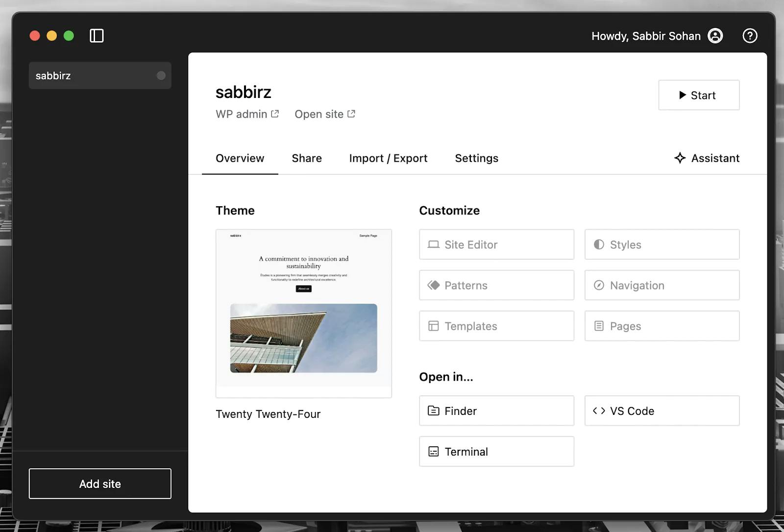Open site folder in Finder
This screenshot has width=784, height=532.
coord(496,411)
